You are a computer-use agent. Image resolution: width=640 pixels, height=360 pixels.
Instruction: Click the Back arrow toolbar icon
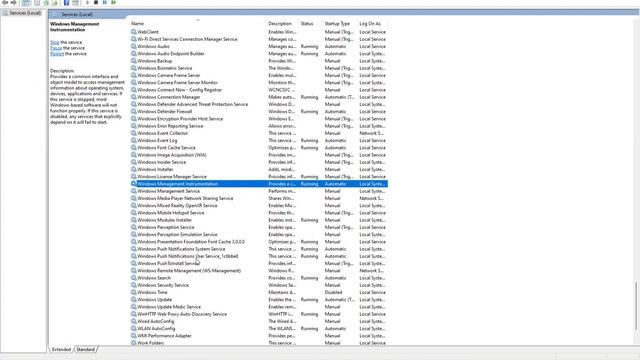5,2
